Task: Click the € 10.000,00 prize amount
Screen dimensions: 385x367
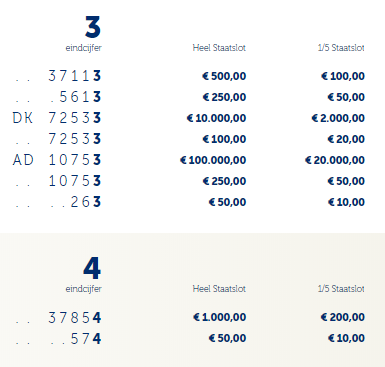Action: (216, 118)
